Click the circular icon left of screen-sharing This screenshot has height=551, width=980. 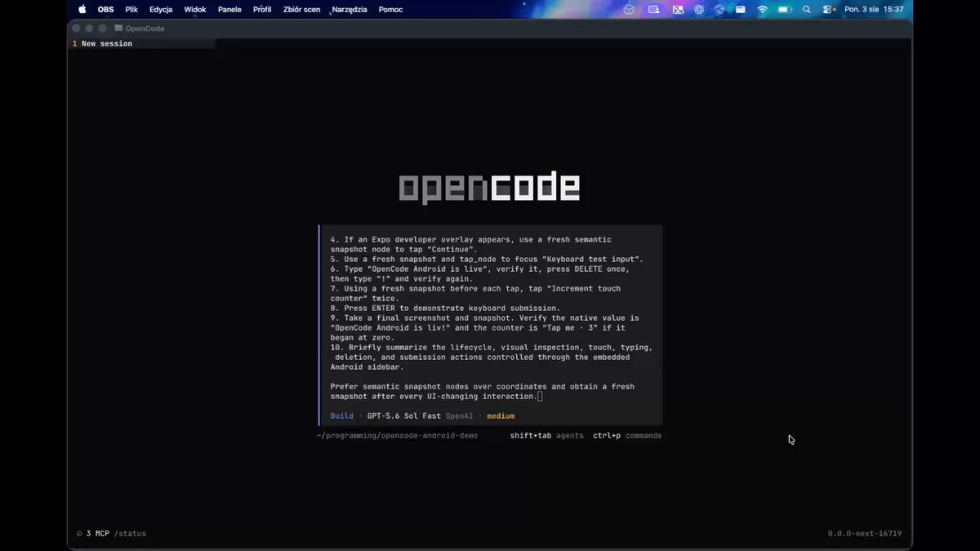pos(629,10)
